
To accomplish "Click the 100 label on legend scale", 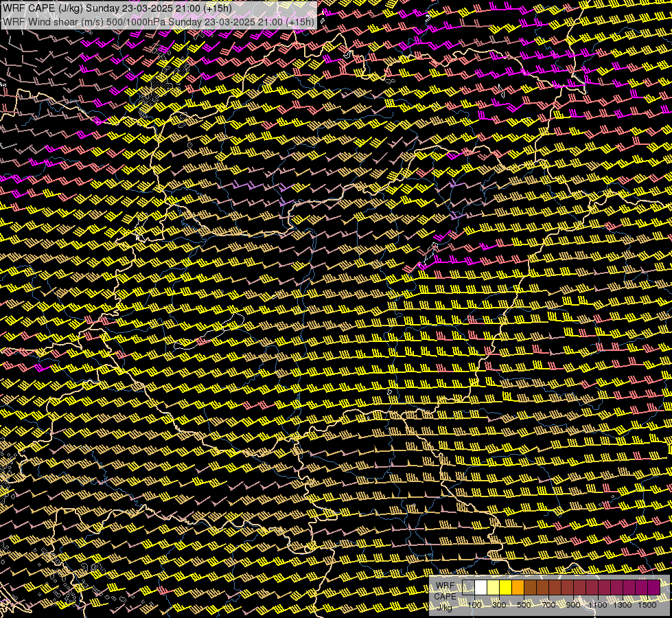I will [x=474, y=605].
